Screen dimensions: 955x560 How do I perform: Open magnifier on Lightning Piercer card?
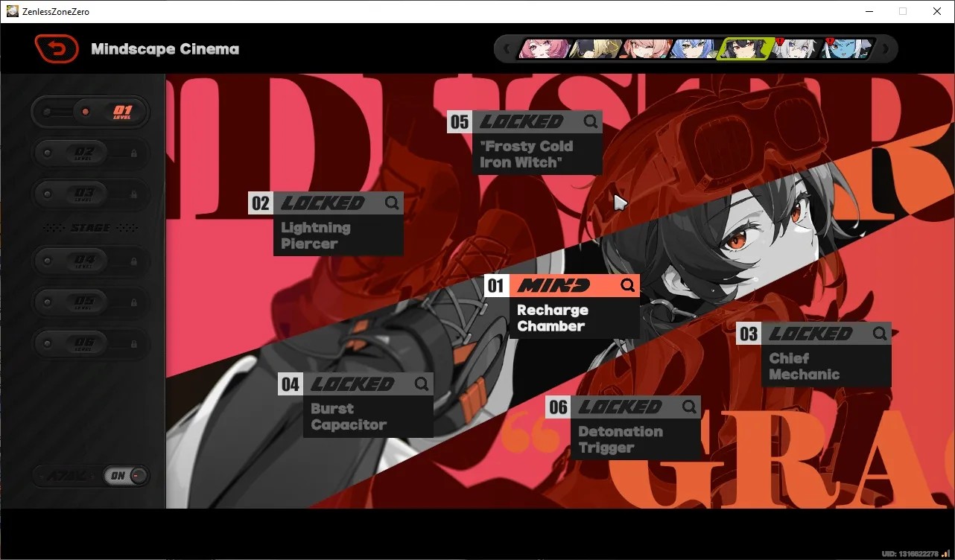tap(391, 203)
